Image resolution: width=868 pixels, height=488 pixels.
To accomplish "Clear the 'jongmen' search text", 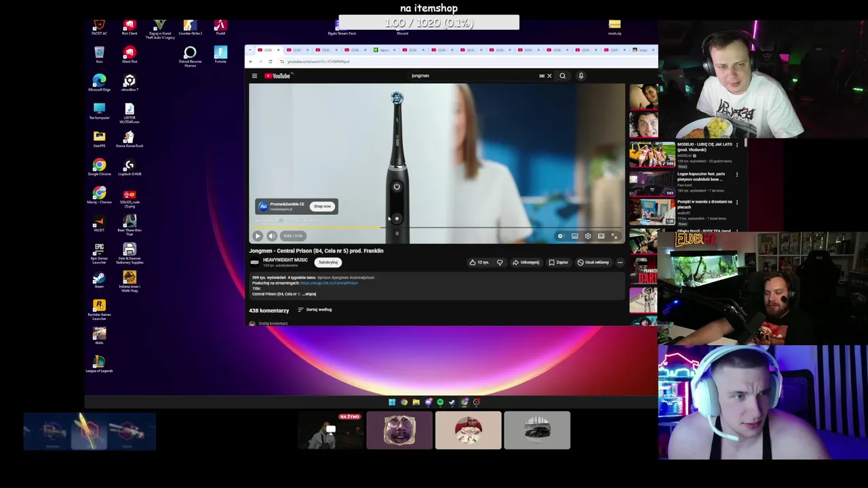I will point(549,76).
